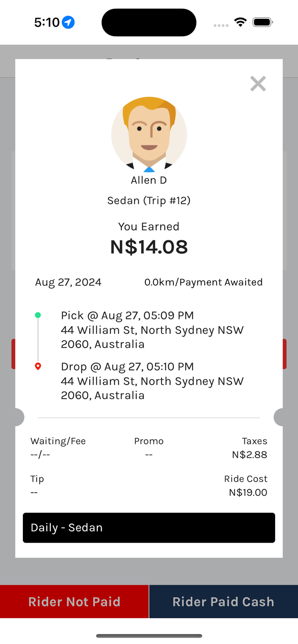Tap the location arrow next to the clock
298x644 pixels.
[x=67, y=22]
